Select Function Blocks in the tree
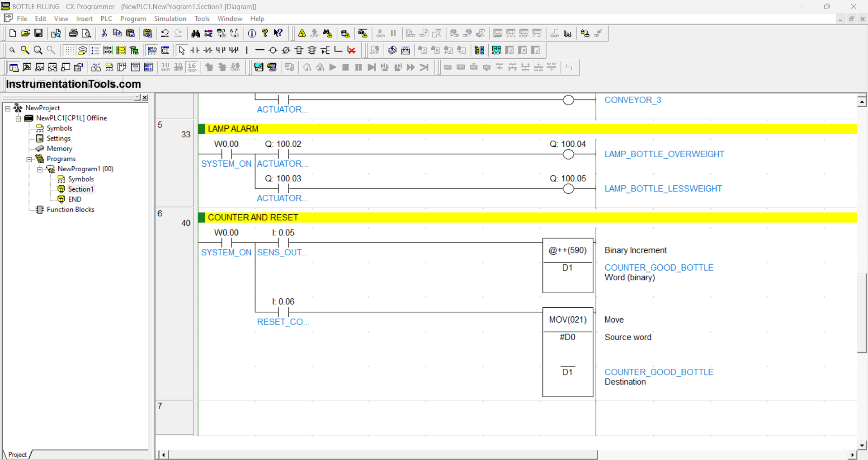 click(71, 210)
